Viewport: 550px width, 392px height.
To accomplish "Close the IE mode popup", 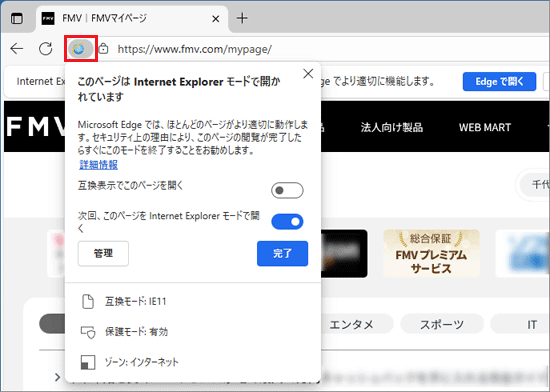I will point(308,74).
